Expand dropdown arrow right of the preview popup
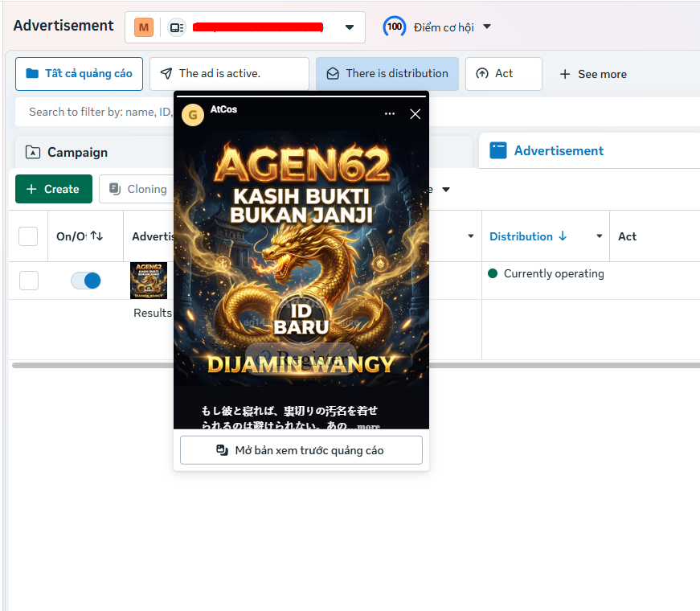Image resolution: width=700 pixels, height=611 pixels. point(445,190)
